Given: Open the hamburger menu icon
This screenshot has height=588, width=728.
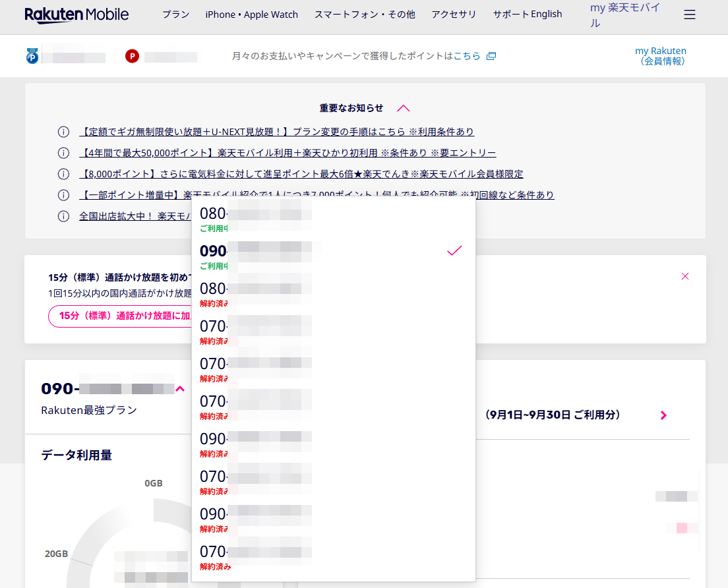Looking at the screenshot, I should (x=690, y=15).
